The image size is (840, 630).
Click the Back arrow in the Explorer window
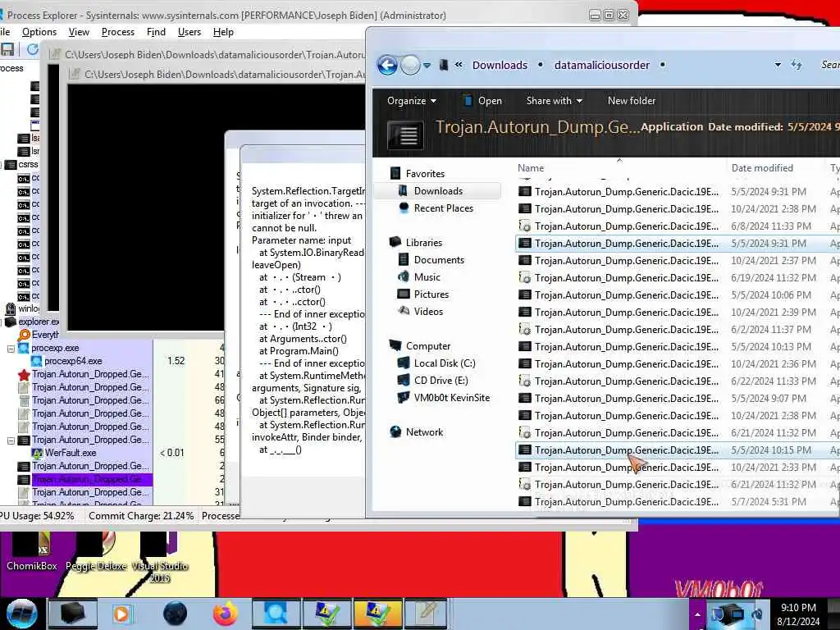pyautogui.click(x=387, y=66)
